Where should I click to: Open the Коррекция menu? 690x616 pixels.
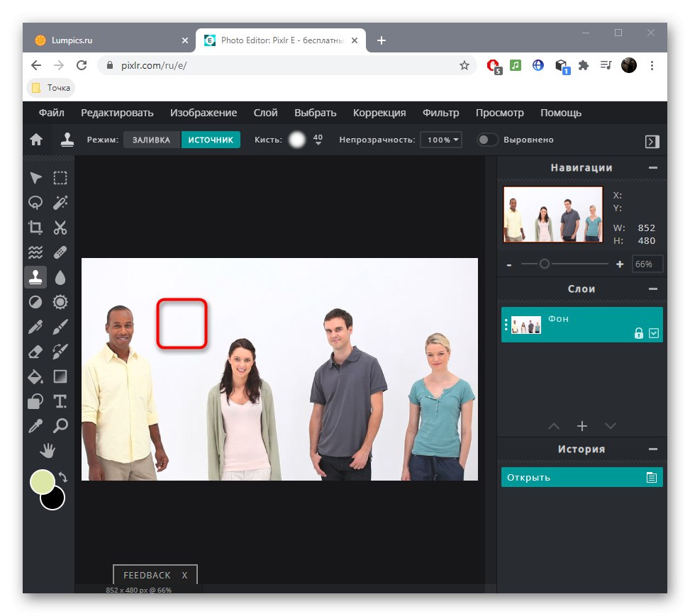[x=379, y=113]
